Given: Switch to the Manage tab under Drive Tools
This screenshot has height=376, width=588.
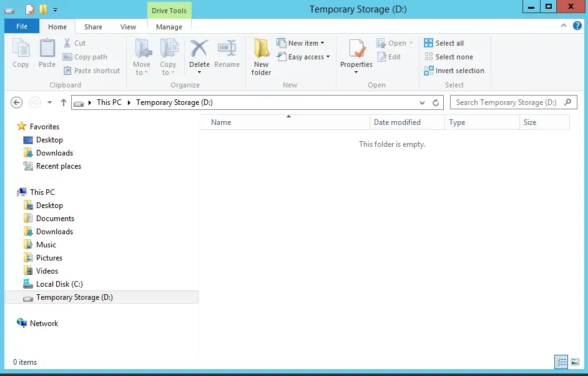Looking at the screenshot, I should tap(169, 27).
